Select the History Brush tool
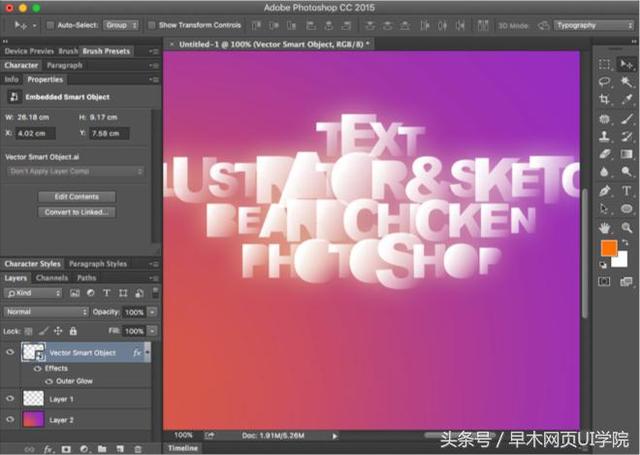This screenshot has width=640, height=455. (x=627, y=136)
